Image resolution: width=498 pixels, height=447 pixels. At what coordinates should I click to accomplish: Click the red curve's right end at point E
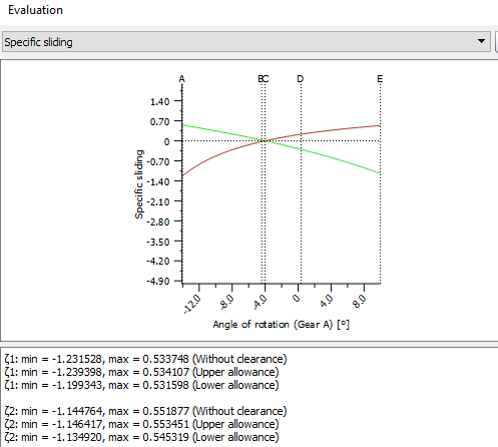(379, 126)
